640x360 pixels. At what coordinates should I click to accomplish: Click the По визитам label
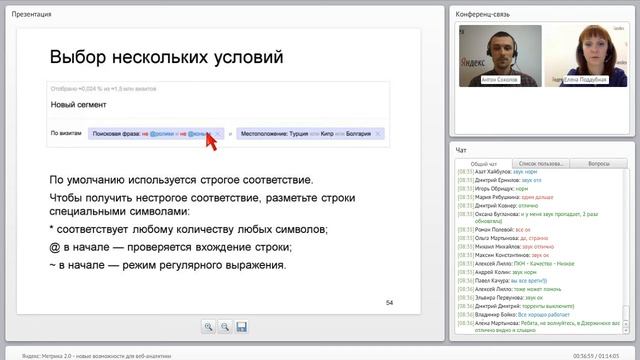pyautogui.click(x=66, y=133)
